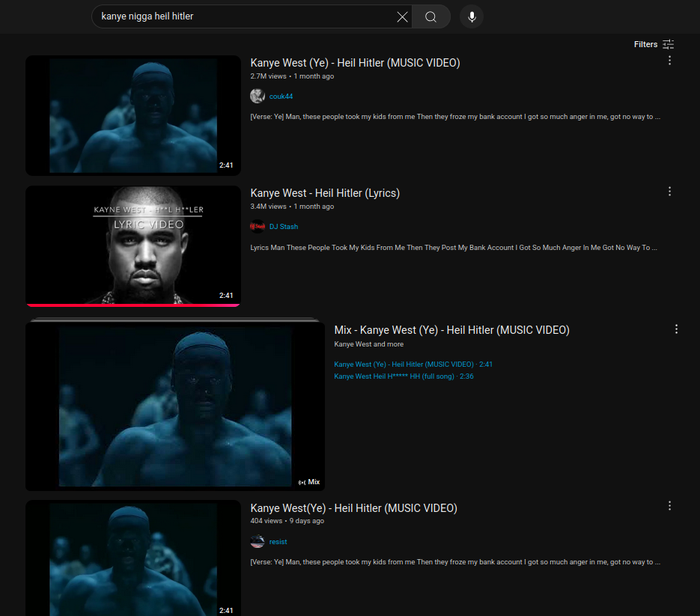Open the title of the 2.7M views video
Viewport: 700px width, 616px height.
tap(355, 63)
